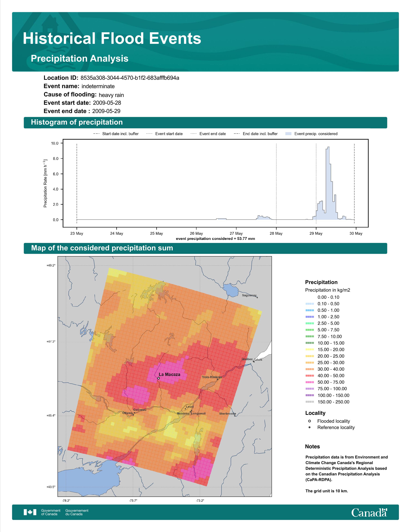Click the Histogram of precipitation section header
This screenshot has width=411, height=532.
(x=77, y=122)
